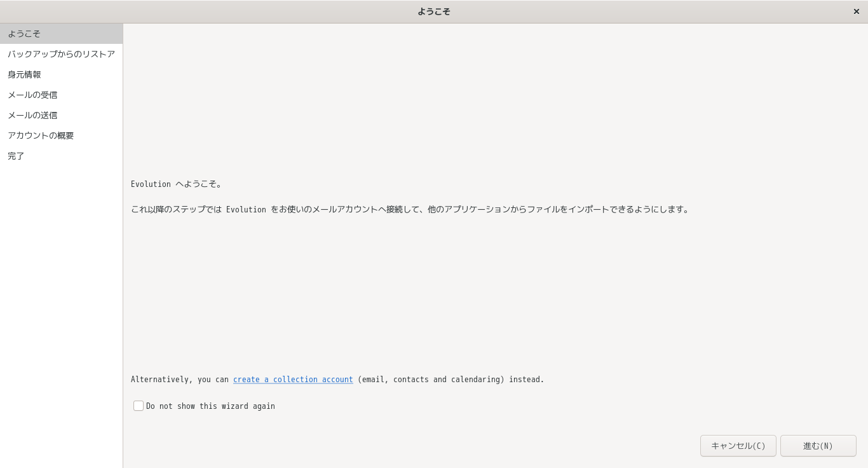Click the Alternatively, you can text

coord(180,380)
